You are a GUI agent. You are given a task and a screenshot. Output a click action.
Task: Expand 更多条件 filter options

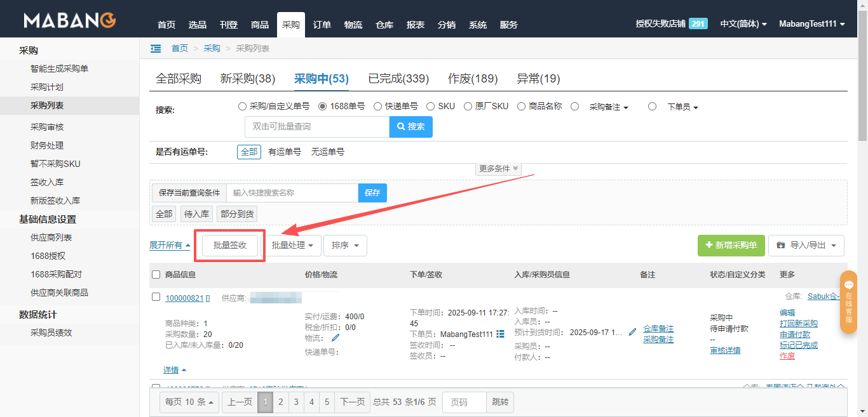pos(498,169)
